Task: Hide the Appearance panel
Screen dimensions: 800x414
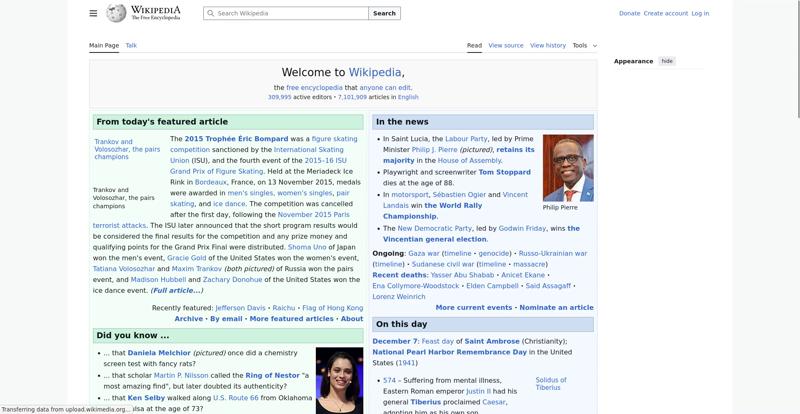Action: click(x=667, y=61)
